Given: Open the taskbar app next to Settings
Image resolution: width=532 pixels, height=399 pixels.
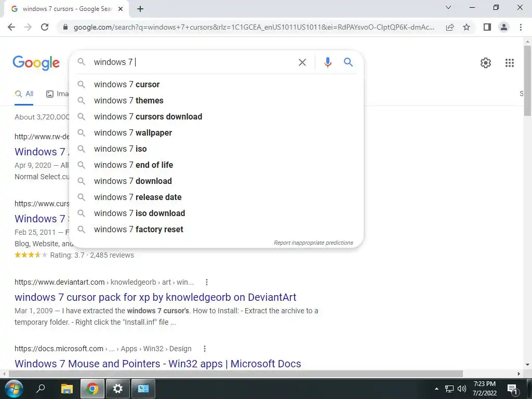Looking at the screenshot, I should point(143,389).
